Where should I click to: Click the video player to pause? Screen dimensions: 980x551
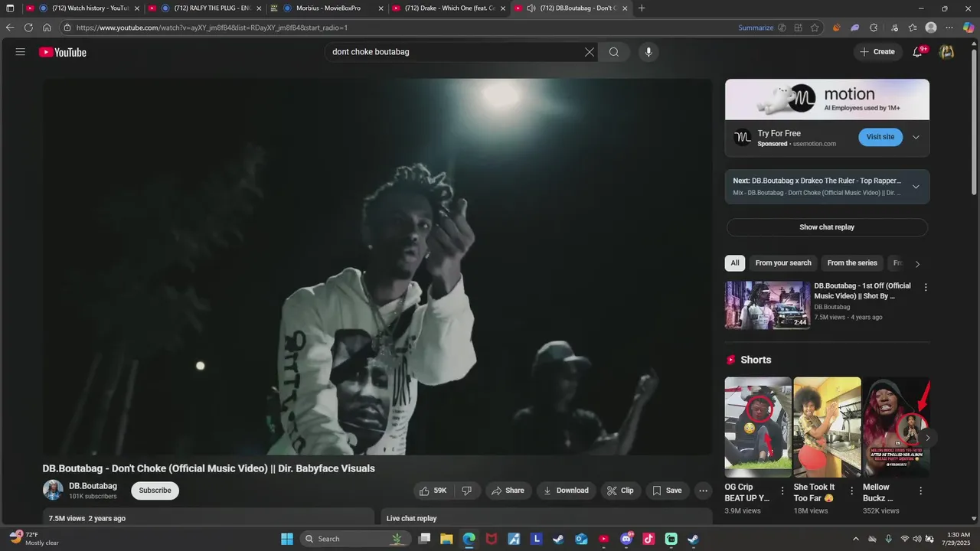(x=377, y=266)
